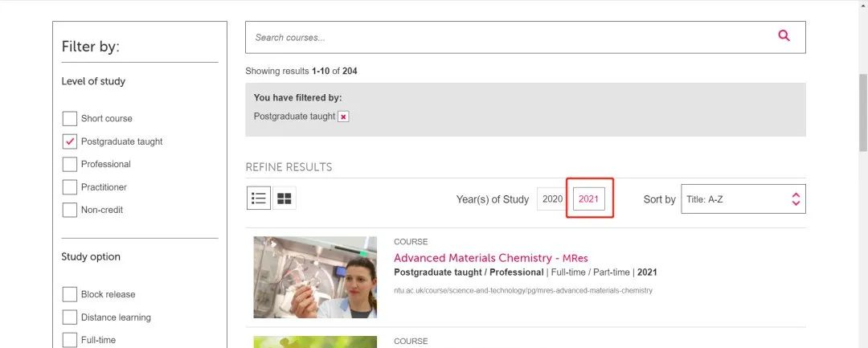Select 2020 year of study
Screen dimensions: 868x348
click(552, 199)
